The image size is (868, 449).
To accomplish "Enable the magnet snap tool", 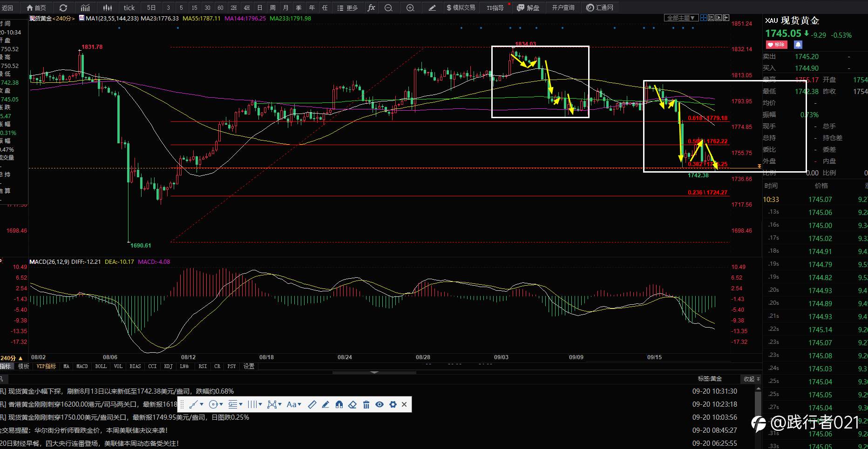I will (339, 404).
